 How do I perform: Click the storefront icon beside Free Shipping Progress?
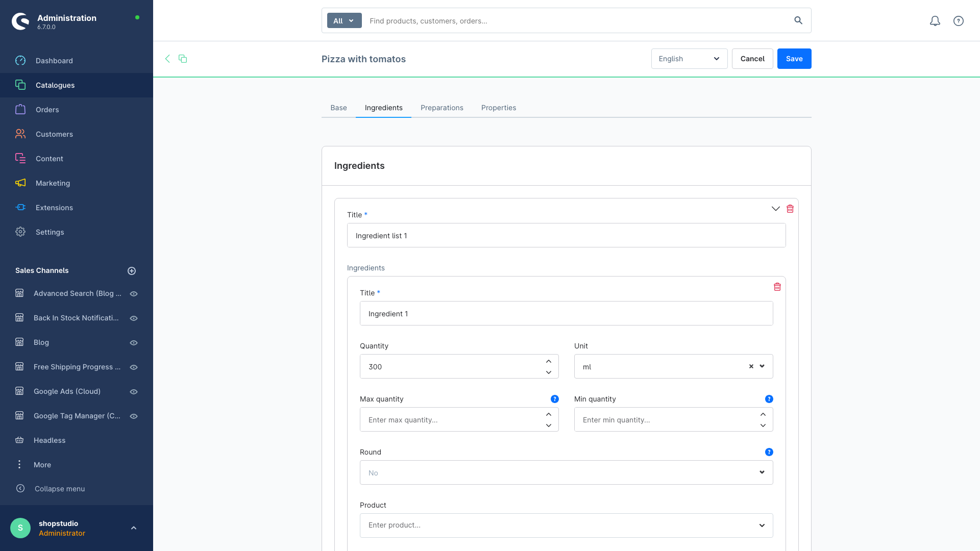pos(19,366)
